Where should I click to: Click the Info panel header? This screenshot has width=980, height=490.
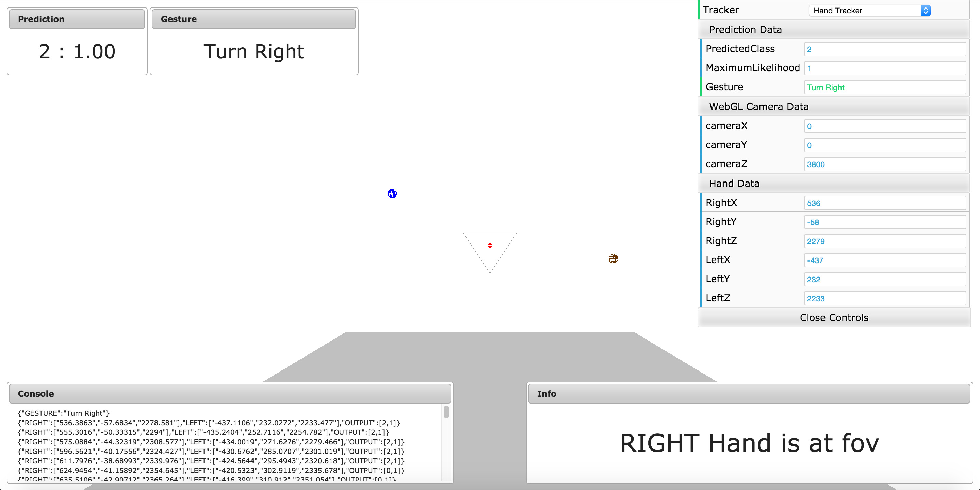(x=749, y=394)
